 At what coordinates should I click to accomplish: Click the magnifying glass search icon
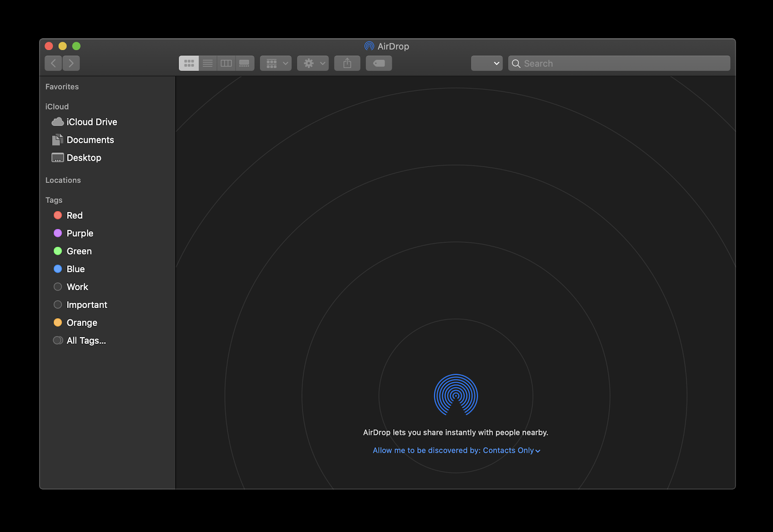tap(516, 64)
